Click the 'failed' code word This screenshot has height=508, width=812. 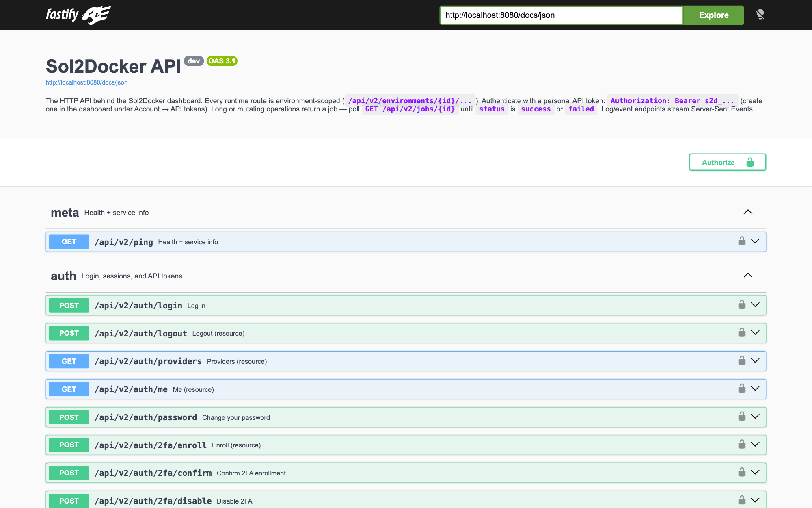581,109
